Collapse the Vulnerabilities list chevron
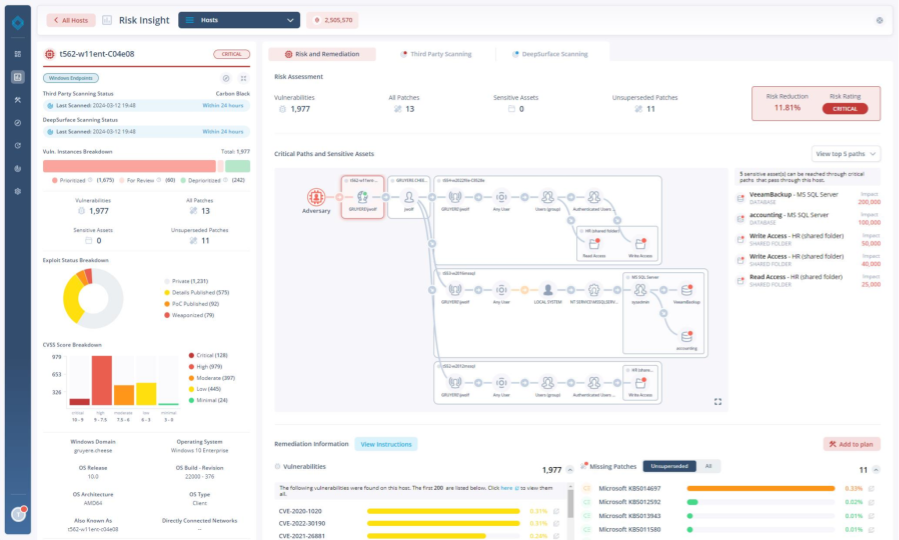 click(x=570, y=470)
